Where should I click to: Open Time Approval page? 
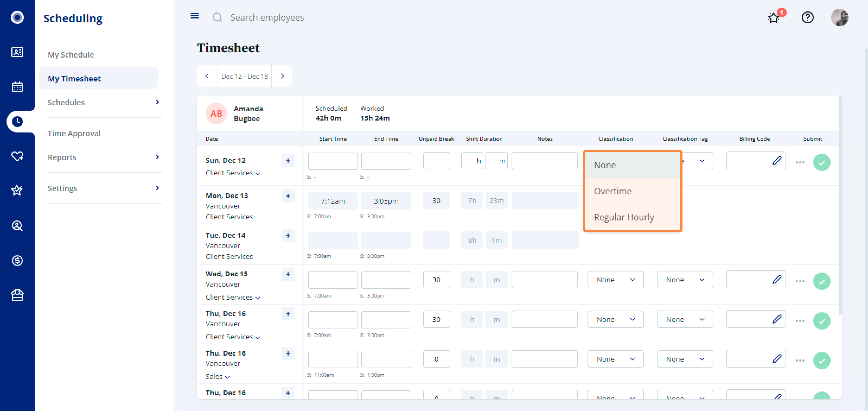pos(74,134)
